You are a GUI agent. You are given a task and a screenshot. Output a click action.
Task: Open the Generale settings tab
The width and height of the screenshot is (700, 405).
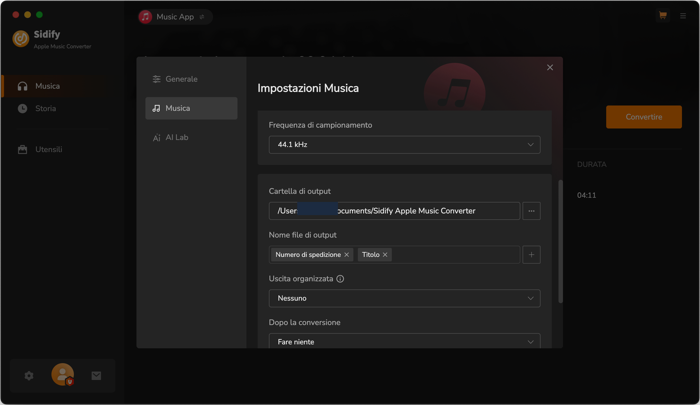click(x=191, y=79)
